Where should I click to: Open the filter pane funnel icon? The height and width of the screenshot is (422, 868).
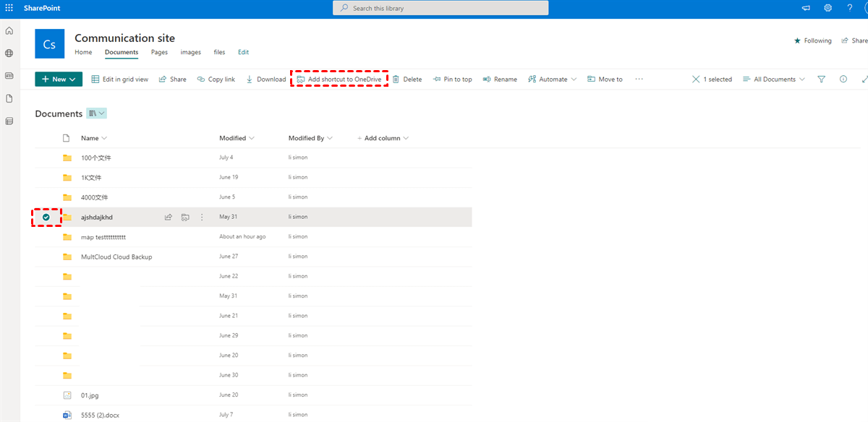821,79
